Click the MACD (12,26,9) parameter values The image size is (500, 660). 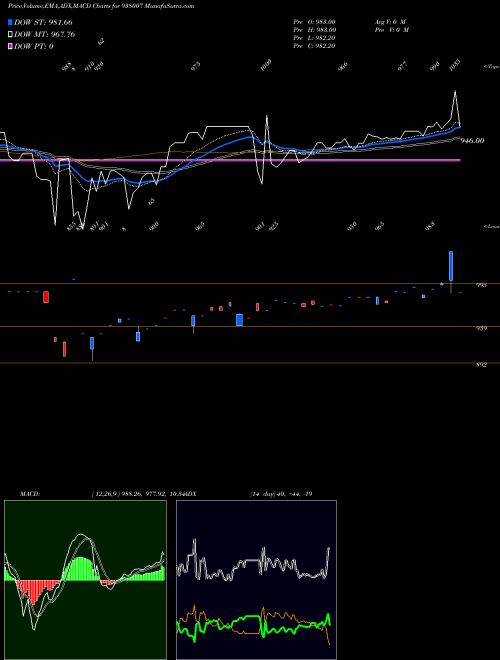click(137, 494)
